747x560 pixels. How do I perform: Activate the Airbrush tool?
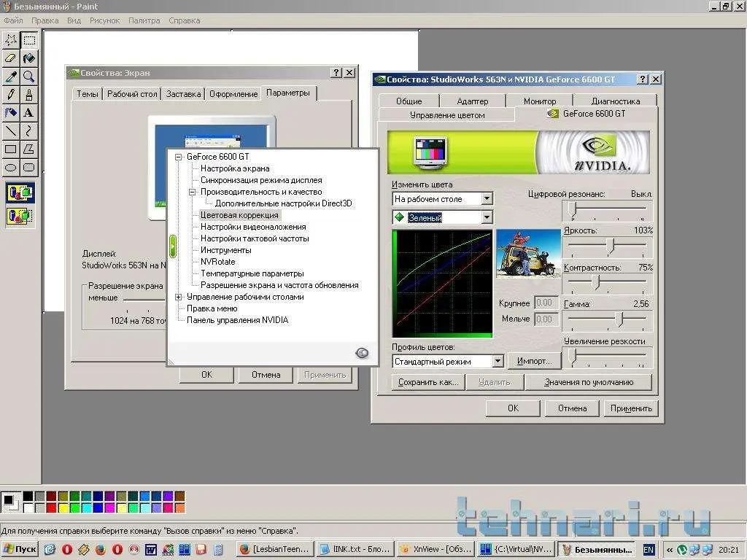click(x=11, y=112)
